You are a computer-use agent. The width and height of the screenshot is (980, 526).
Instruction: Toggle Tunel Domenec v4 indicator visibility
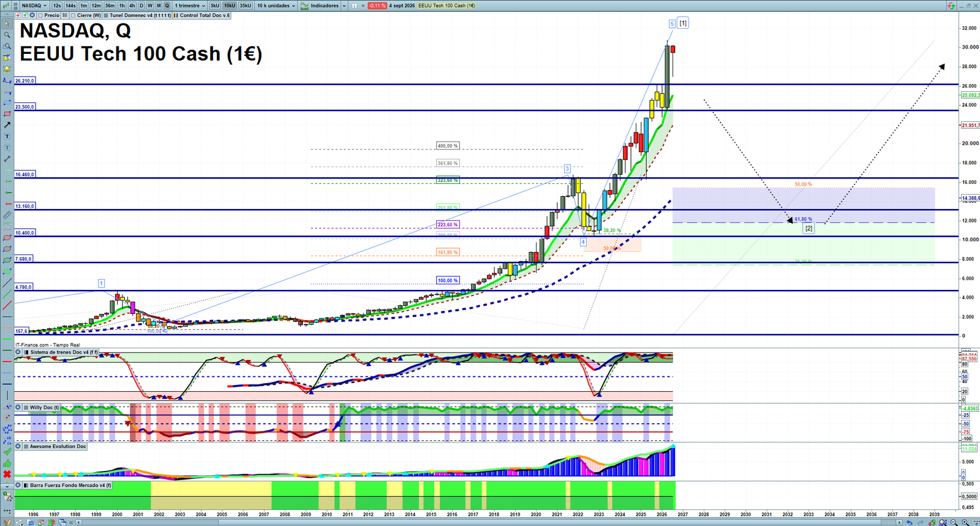point(106,15)
